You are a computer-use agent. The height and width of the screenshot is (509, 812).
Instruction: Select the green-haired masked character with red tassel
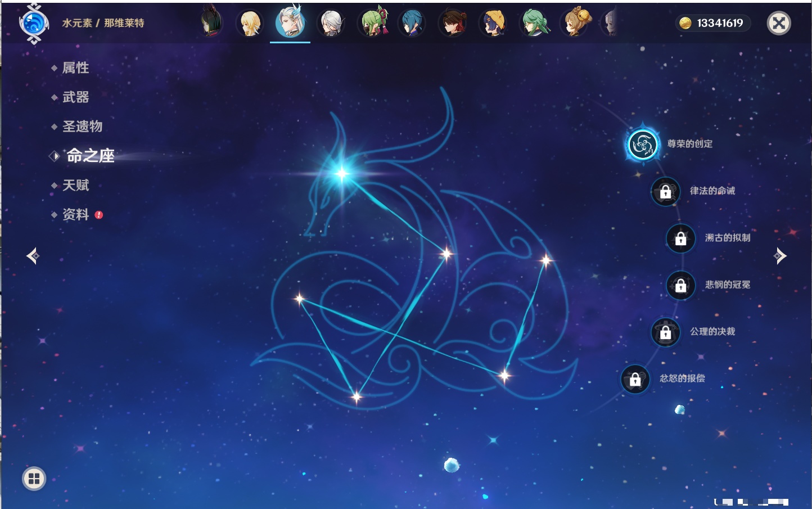point(373,23)
